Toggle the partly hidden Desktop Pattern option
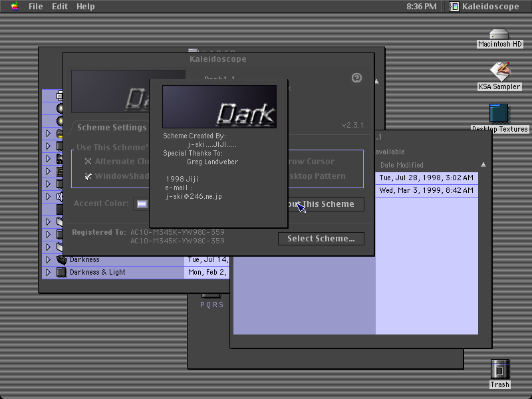Viewport: 532px width, 399px height. [317, 176]
